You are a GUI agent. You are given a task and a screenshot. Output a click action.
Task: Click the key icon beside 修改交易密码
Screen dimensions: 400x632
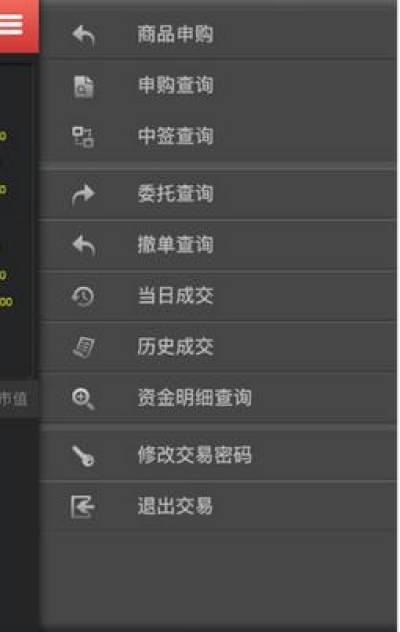coord(83,456)
